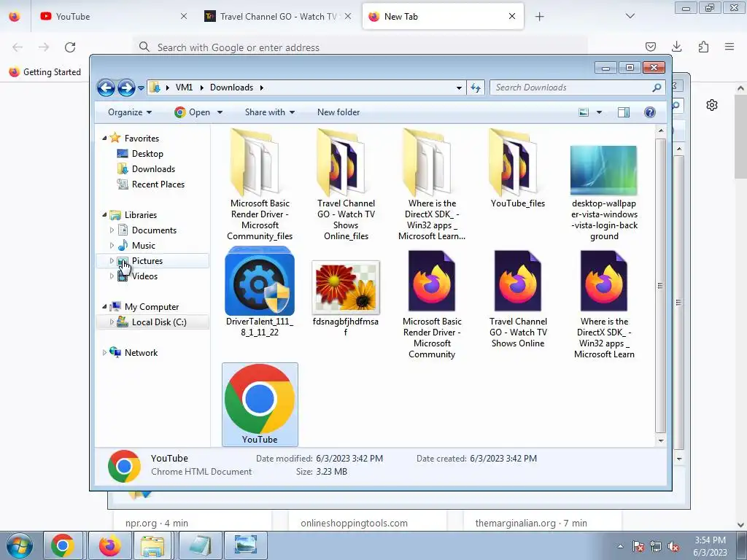Click the Explorer Back arrow button

pos(106,87)
